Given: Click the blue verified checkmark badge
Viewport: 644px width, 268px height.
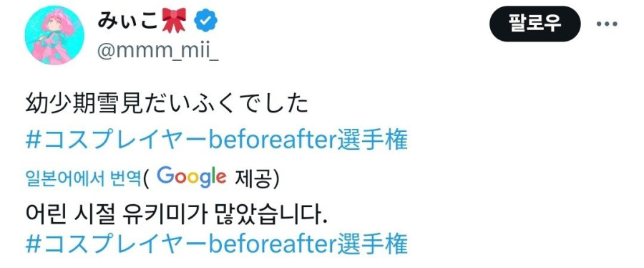Looking at the screenshot, I should tap(205, 21).
